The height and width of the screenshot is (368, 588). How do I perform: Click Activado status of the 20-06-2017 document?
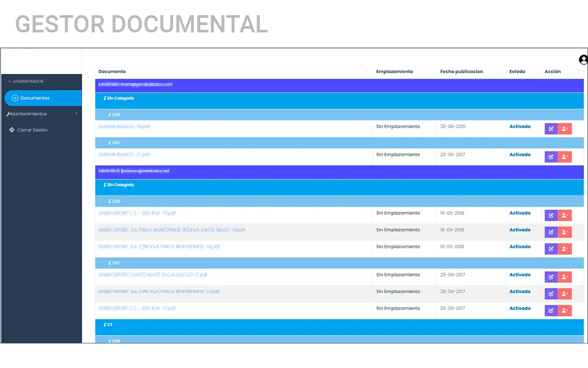[x=520, y=155]
